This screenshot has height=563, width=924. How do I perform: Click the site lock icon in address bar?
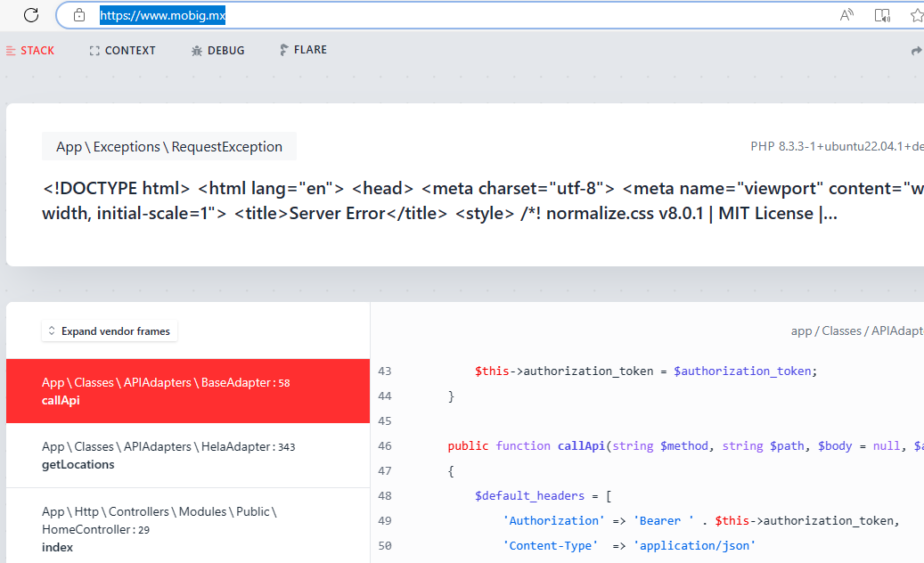click(x=79, y=15)
